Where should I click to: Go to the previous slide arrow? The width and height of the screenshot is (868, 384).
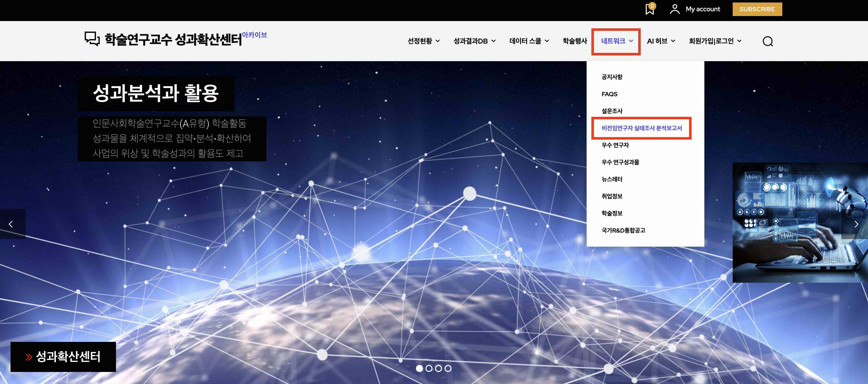click(11, 224)
